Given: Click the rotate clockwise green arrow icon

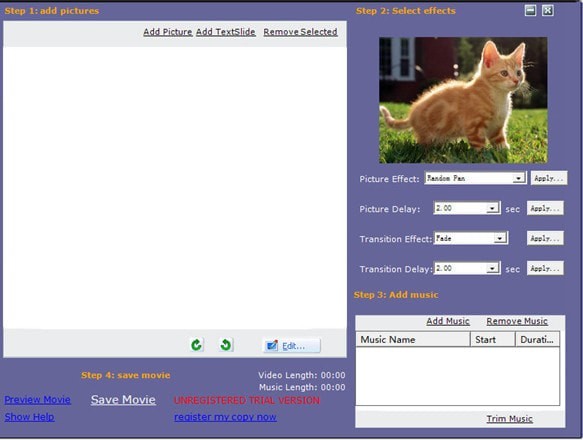Looking at the screenshot, I should tap(197, 345).
